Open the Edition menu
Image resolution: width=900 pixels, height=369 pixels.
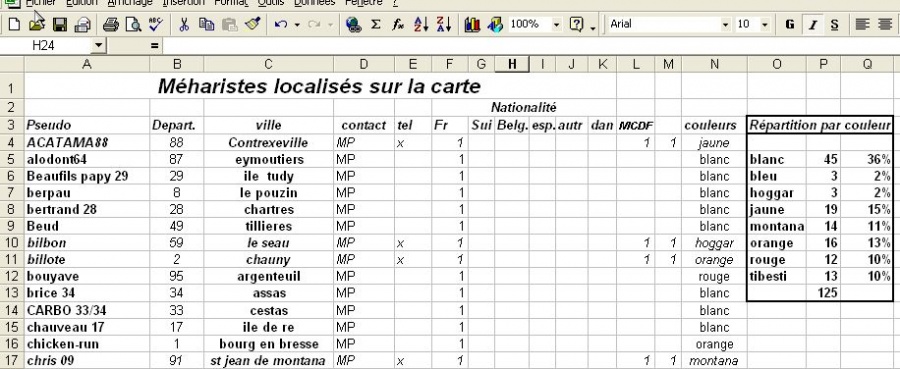pos(82,3)
